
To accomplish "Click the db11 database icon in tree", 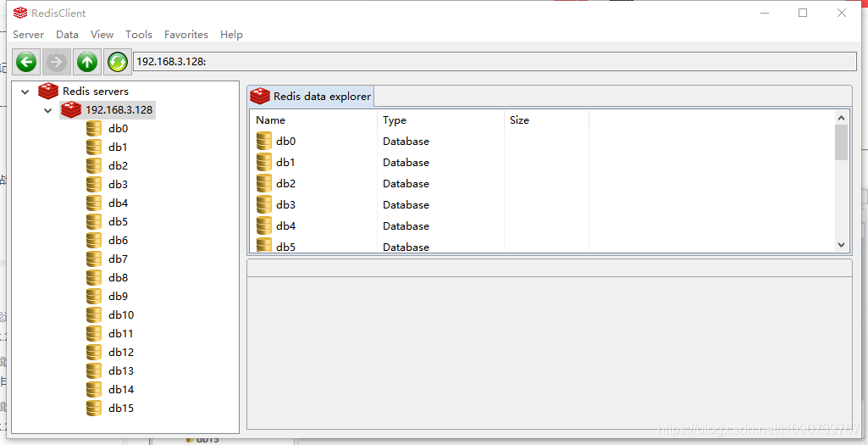I will [94, 334].
